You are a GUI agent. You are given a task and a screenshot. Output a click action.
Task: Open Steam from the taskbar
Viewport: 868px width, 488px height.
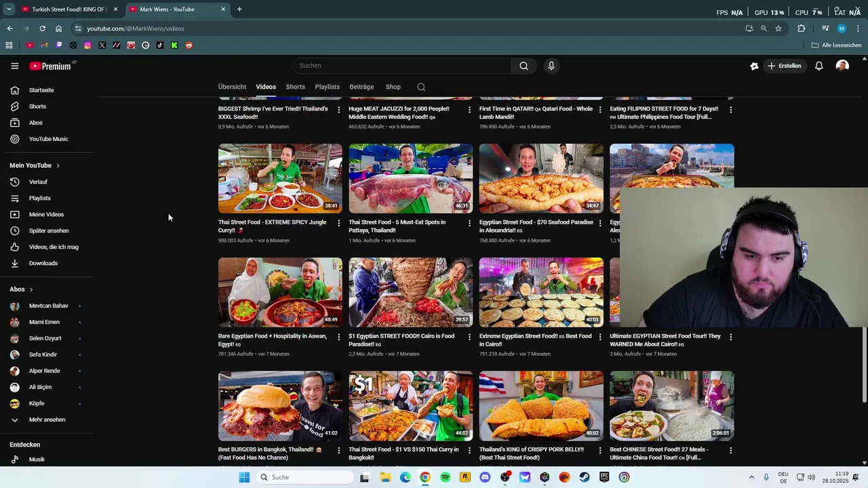tap(585, 477)
